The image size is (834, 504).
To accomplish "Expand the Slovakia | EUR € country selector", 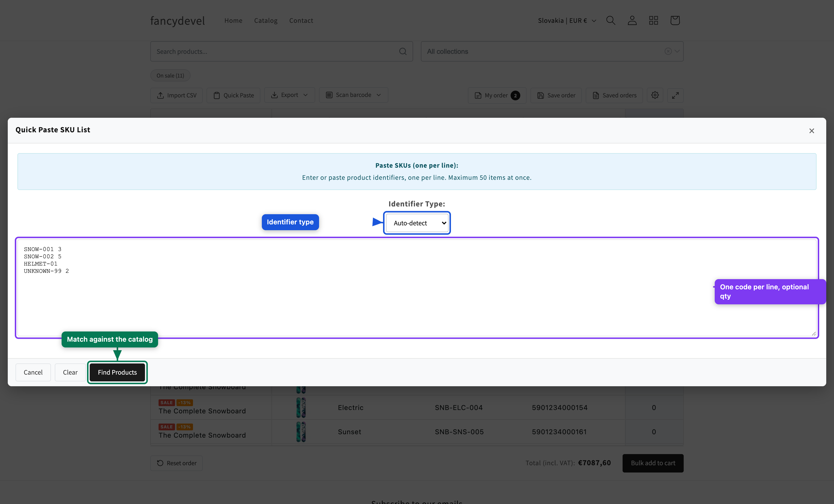I will click(x=567, y=21).
